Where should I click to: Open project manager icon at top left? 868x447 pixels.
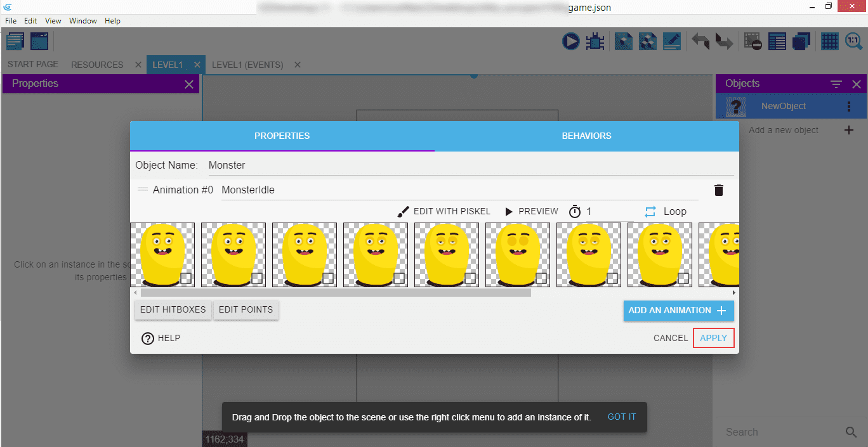pos(15,42)
